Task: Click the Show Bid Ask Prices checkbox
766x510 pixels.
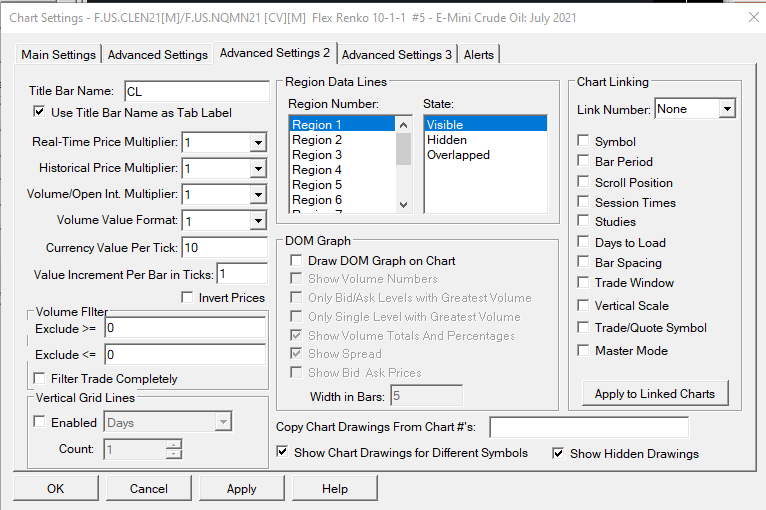Action: coord(296,373)
